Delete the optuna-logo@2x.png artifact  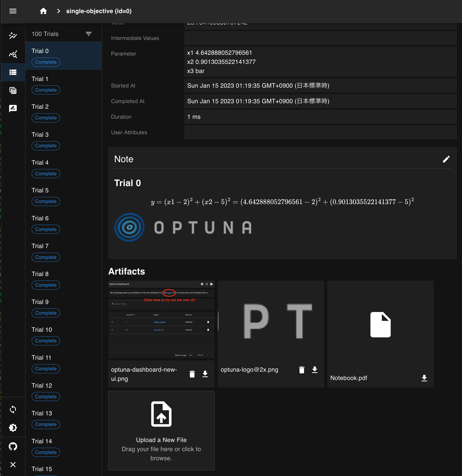tap(302, 370)
